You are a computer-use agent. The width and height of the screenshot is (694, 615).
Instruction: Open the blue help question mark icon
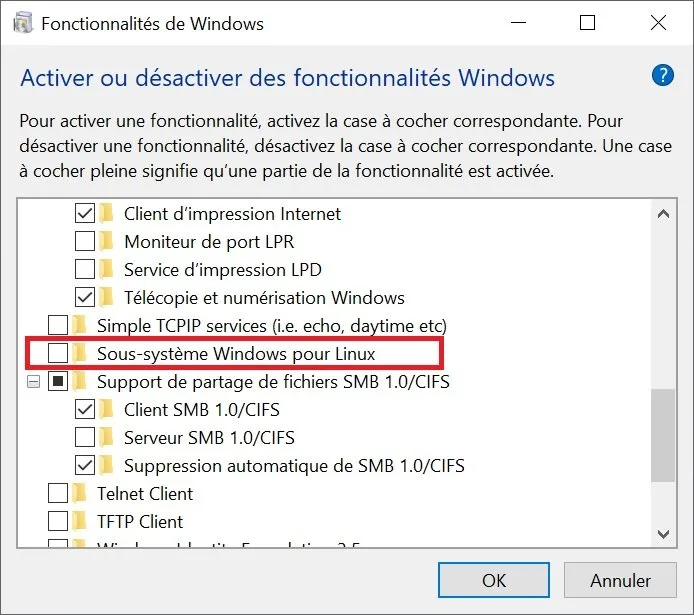tap(662, 76)
